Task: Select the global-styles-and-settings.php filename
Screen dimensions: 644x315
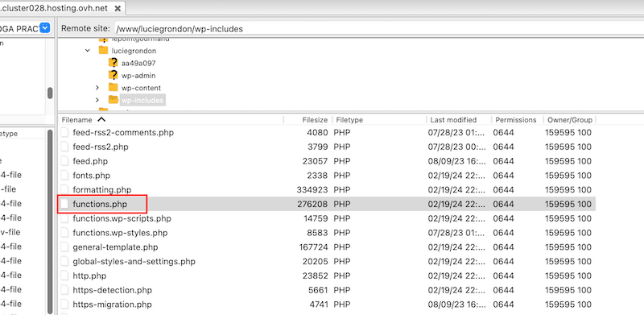Action: 134,262
